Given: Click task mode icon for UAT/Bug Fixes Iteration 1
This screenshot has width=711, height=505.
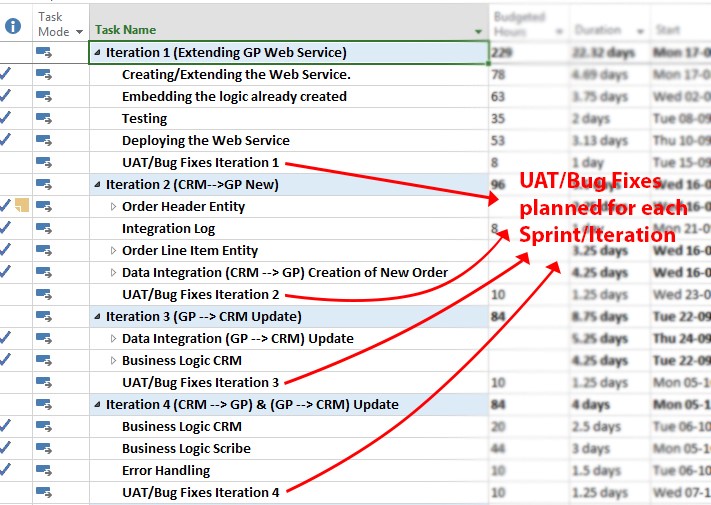Looking at the screenshot, I should click(x=45, y=163).
